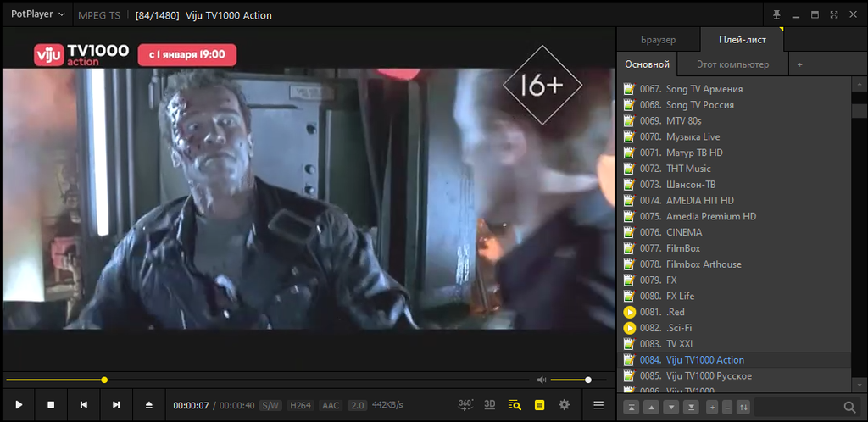
Task: Click the S/W decoder indicator
Action: pos(270,405)
